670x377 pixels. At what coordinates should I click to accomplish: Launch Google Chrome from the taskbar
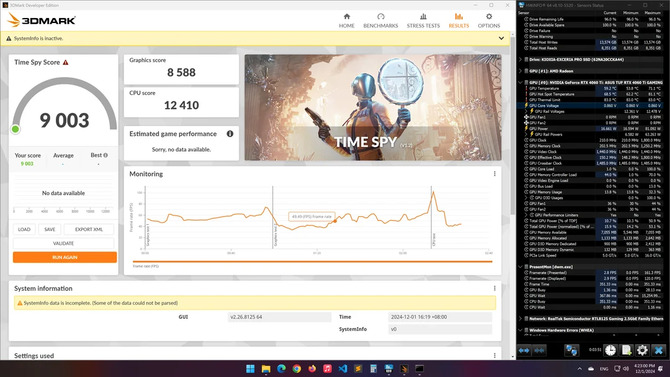click(297, 368)
